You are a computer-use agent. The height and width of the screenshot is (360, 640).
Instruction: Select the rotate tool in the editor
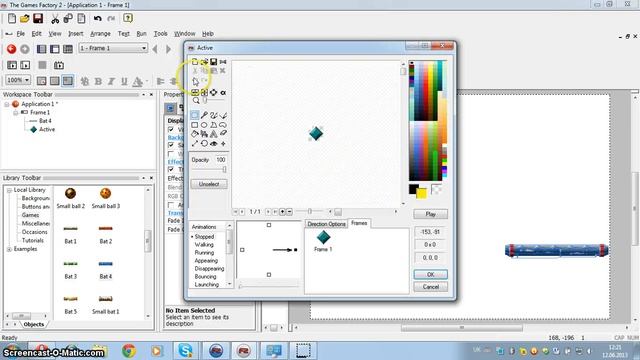click(204, 143)
